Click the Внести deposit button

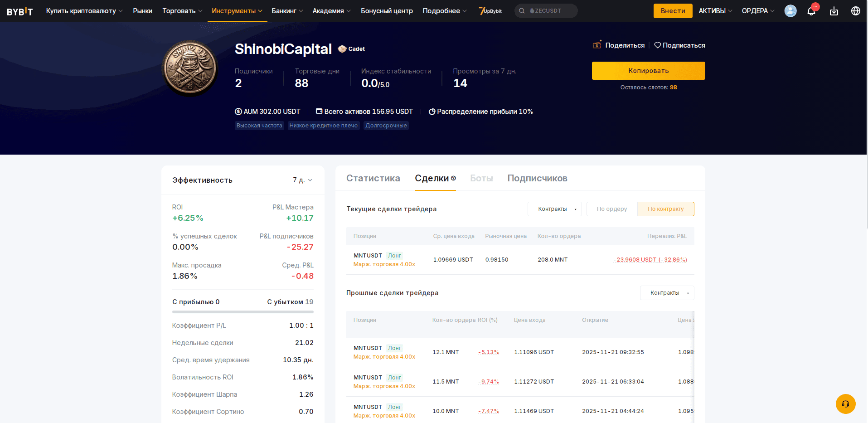tap(673, 11)
